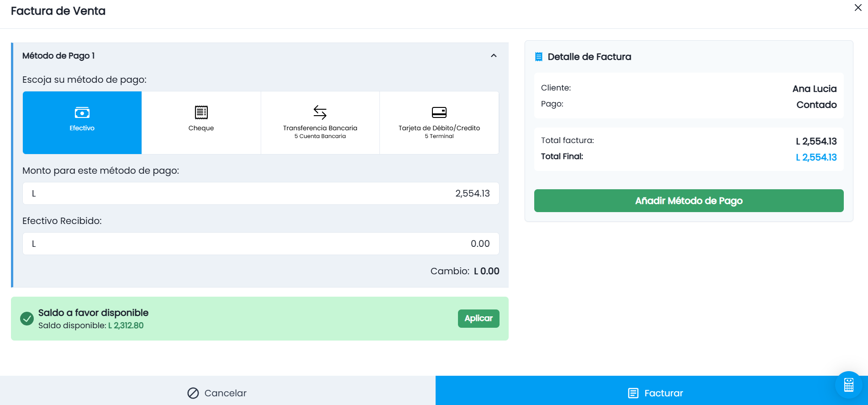Close the Factura de Venta dialog
868x405 pixels.
coord(858,8)
